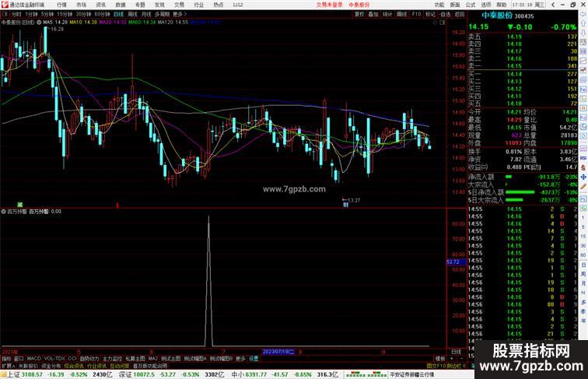Expand the 更多 periods dropdown
588x379 pixels.
click(x=179, y=14)
